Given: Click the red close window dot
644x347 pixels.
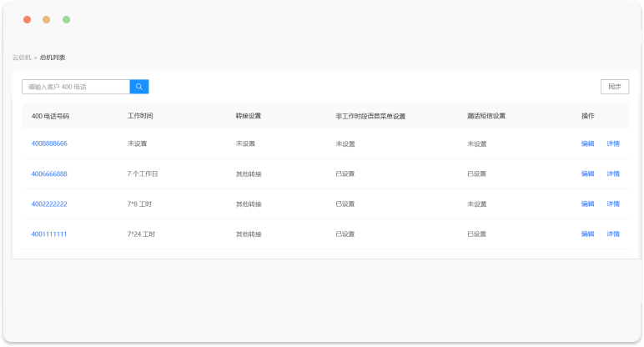Looking at the screenshot, I should coord(27,19).
